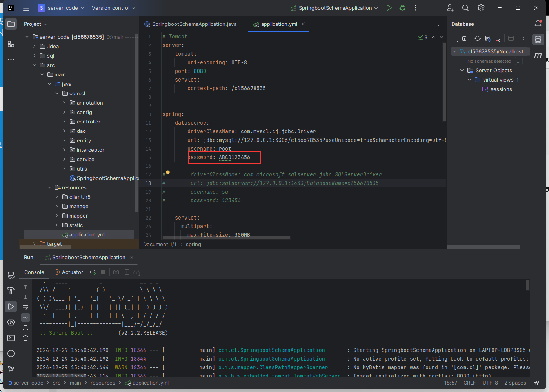Select the Console tab
The image size is (549, 392).
click(34, 272)
